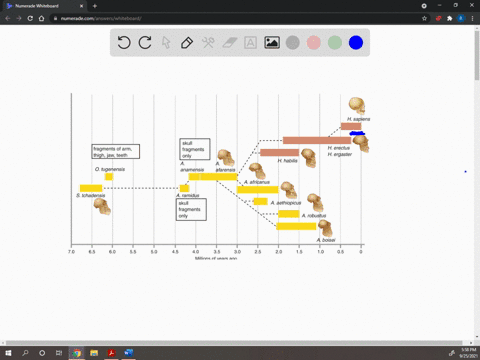Choose the green color swatch
Screen dimensions: 480x360
coord(335,43)
